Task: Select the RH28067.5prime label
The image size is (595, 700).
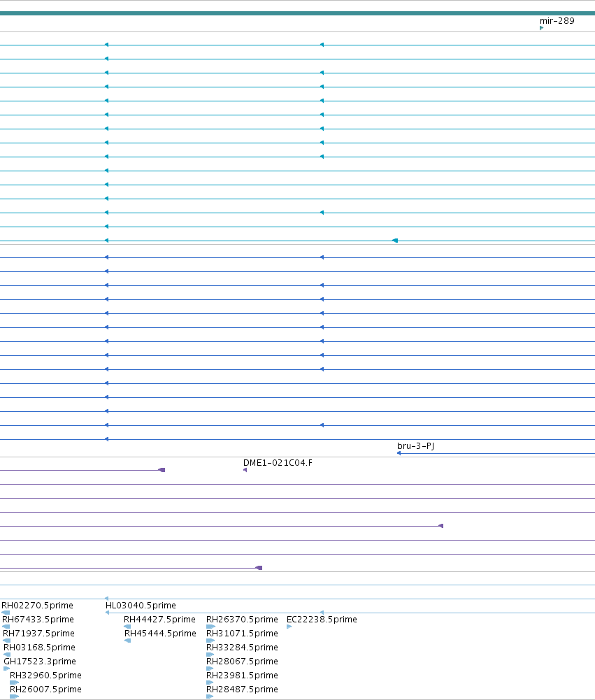Action: click(x=242, y=662)
